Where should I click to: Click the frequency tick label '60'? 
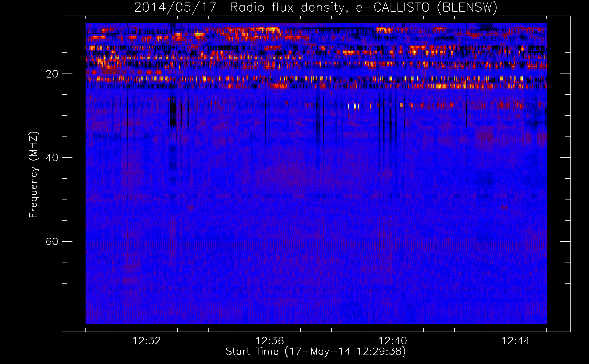point(52,242)
